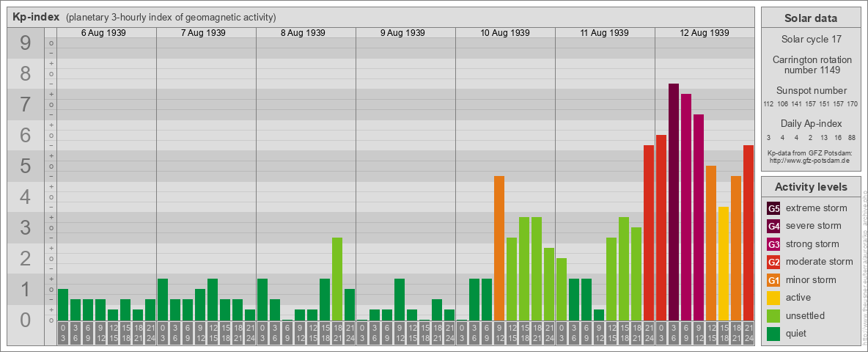Select the yellow active level swatch
This screenshot has height=352, width=868.
[x=773, y=298]
